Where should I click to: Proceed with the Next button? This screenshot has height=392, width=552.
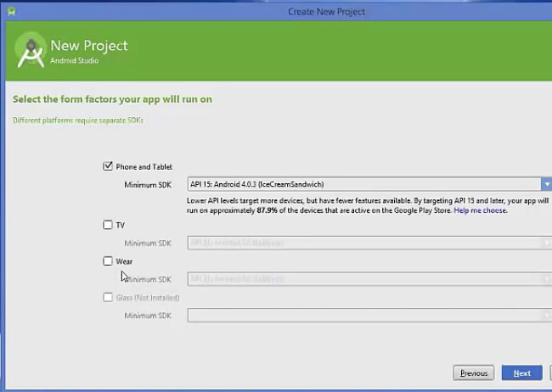[521, 373]
